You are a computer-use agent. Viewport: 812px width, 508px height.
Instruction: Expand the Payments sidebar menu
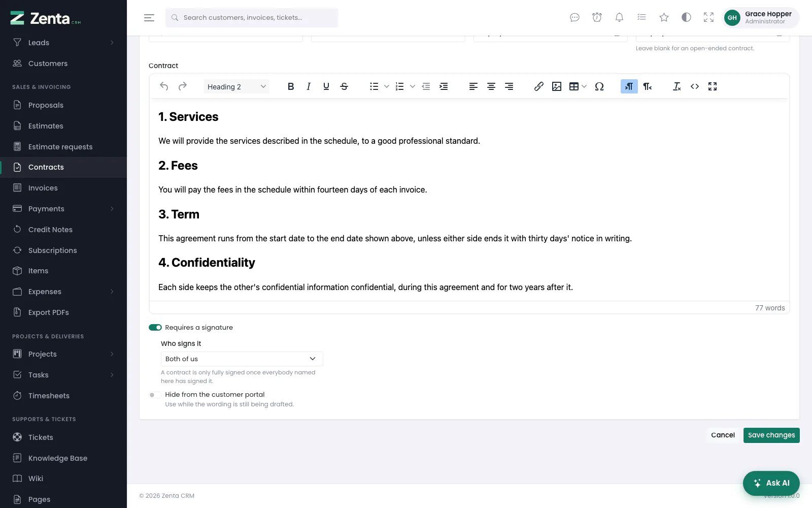(63, 209)
